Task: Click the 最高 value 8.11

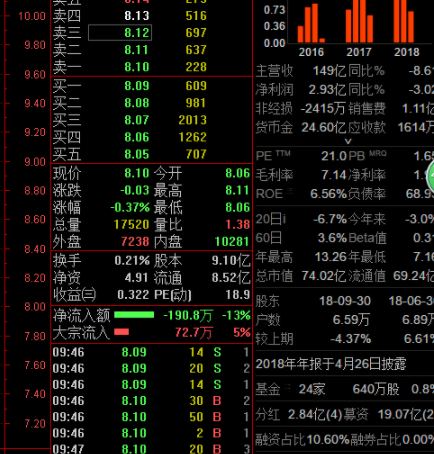Action: (237, 190)
